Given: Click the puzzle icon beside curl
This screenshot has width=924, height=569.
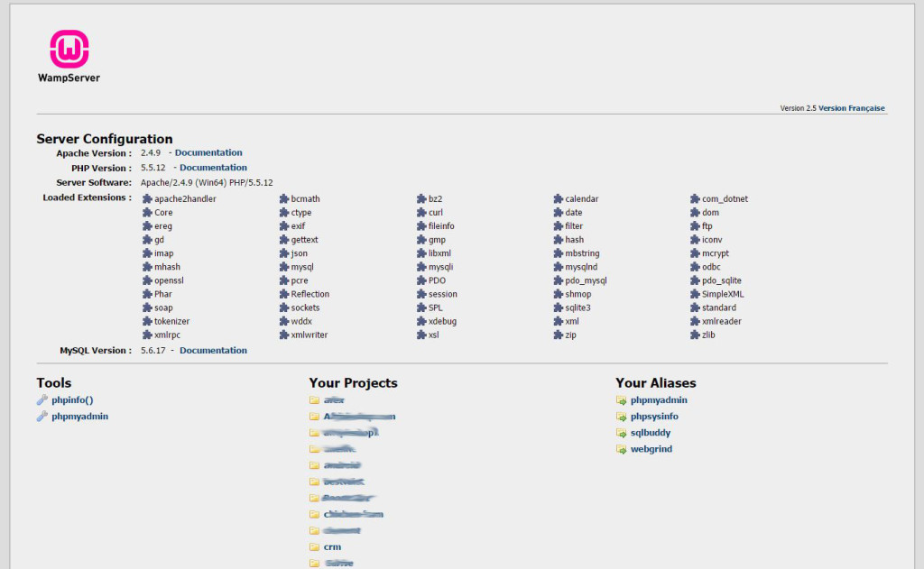Looking at the screenshot, I should 421,213.
